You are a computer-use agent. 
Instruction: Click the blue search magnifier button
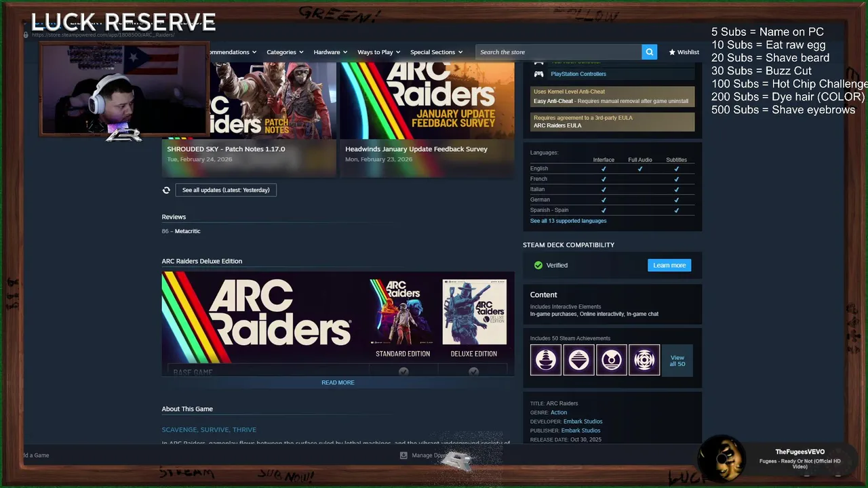649,52
